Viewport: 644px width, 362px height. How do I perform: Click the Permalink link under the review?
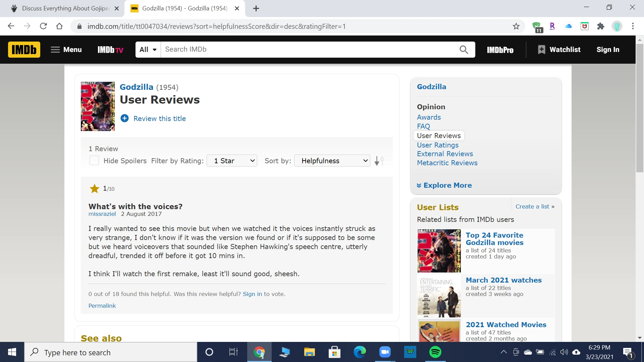tap(102, 306)
